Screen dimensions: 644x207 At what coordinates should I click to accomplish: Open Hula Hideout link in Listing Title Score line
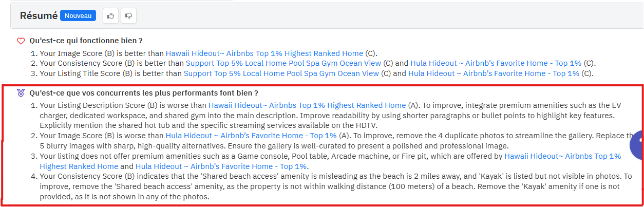click(494, 73)
